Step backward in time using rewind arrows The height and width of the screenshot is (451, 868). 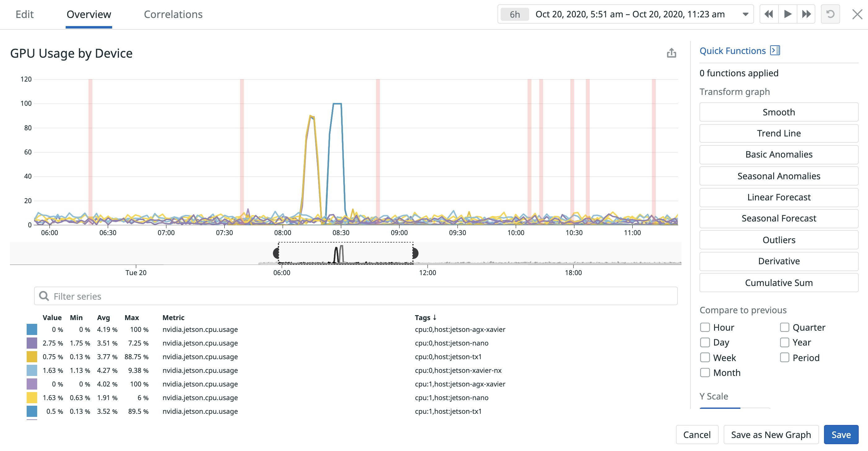(x=769, y=14)
